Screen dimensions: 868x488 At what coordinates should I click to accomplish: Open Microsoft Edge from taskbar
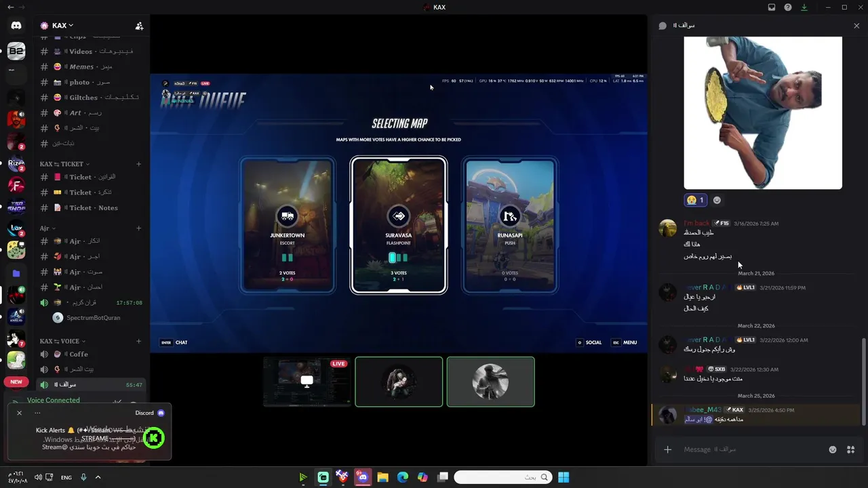coord(403,477)
